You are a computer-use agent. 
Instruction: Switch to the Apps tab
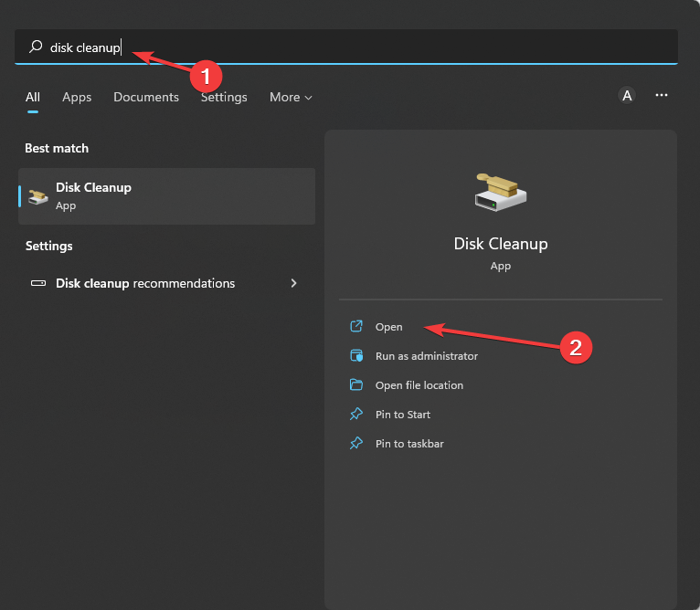coord(77,97)
